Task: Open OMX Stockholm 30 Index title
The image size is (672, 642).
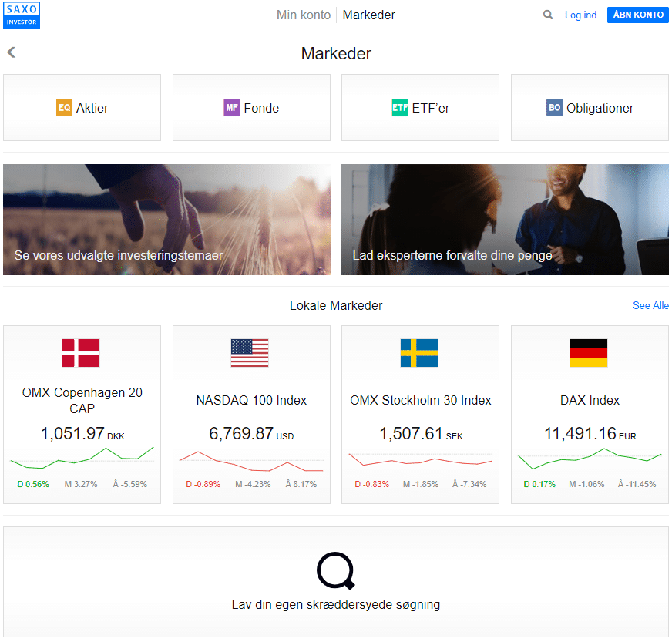Action: point(421,400)
